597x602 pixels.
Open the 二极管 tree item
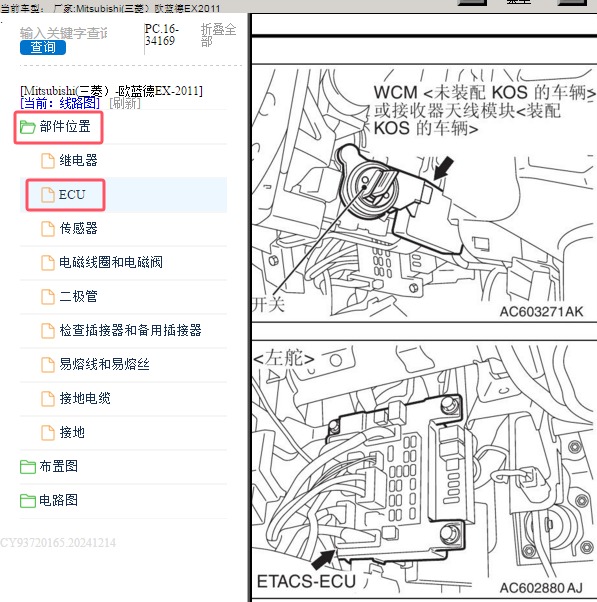pos(78,296)
